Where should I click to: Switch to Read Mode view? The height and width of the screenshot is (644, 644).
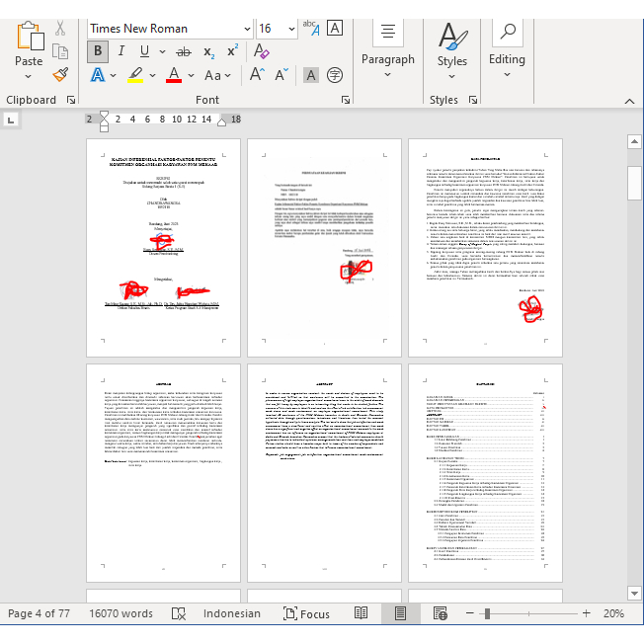click(362, 613)
